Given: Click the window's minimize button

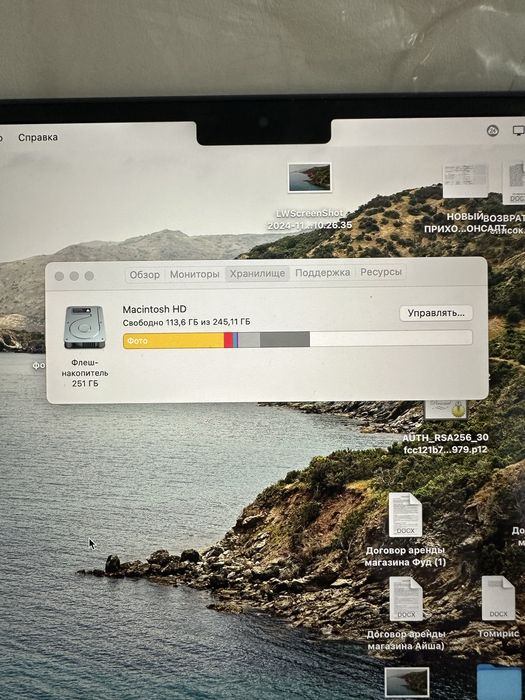Looking at the screenshot, I should (x=74, y=276).
